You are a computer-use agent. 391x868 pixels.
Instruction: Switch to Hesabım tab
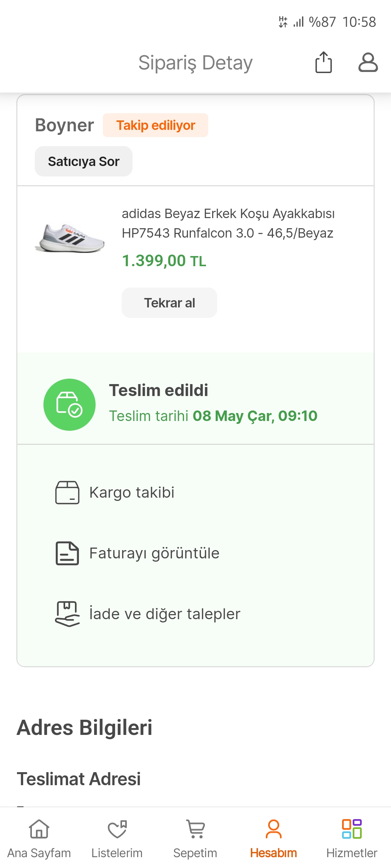coord(273,838)
